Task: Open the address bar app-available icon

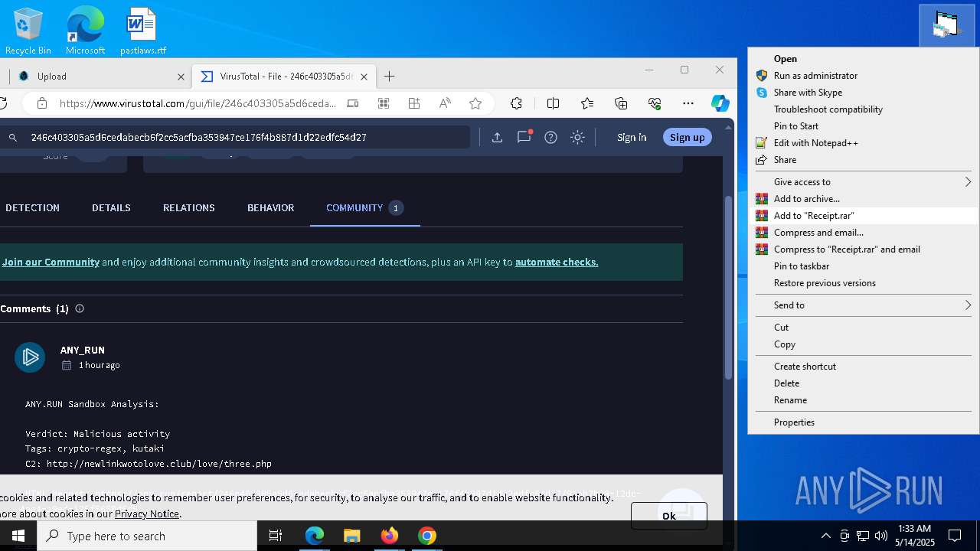Action: [x=352, y=103]
